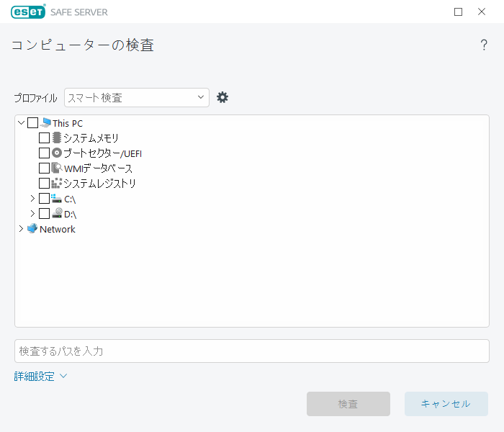The height and width of the screenshot is (432, 504).
Task: Expand the Network tree node
Action: [21, 228]
